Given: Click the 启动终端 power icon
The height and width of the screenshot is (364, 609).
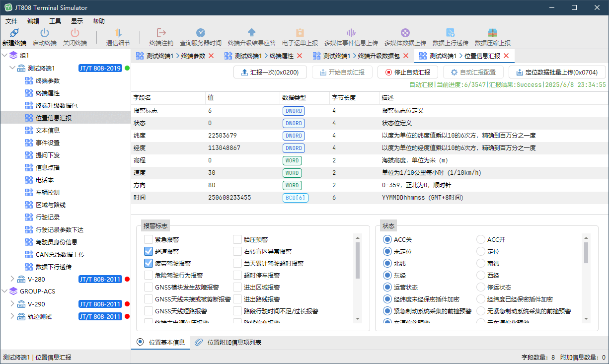Looking at the screenshot, I should [44, 33].
